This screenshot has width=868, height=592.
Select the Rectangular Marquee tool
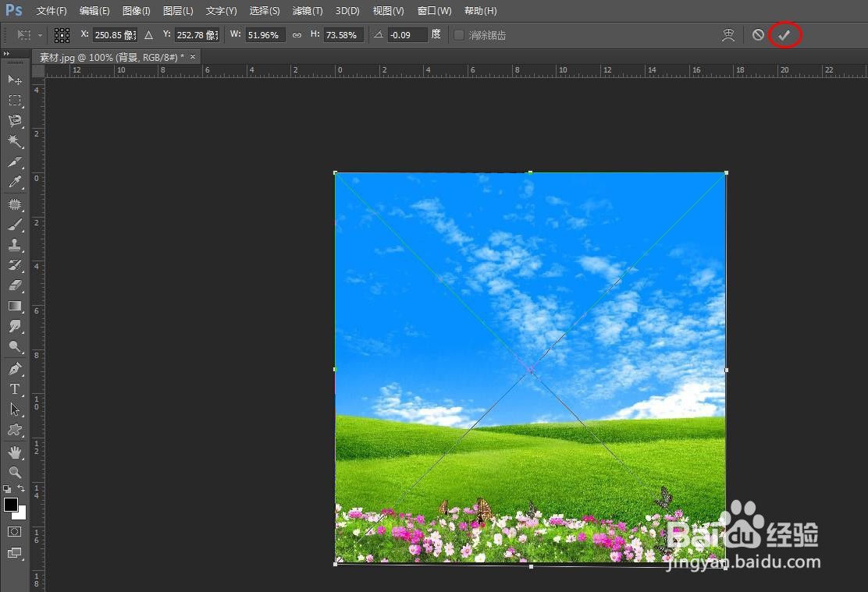[14, 100]
